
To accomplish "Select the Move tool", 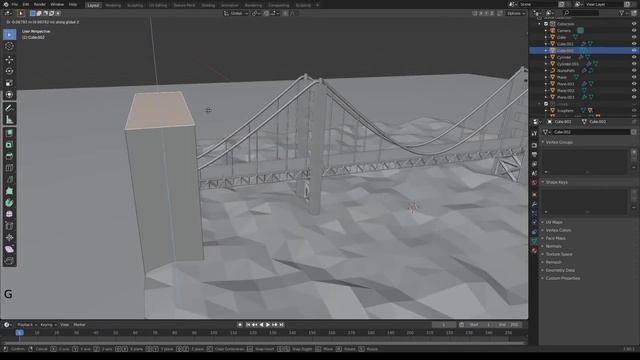I will (9, 60).
